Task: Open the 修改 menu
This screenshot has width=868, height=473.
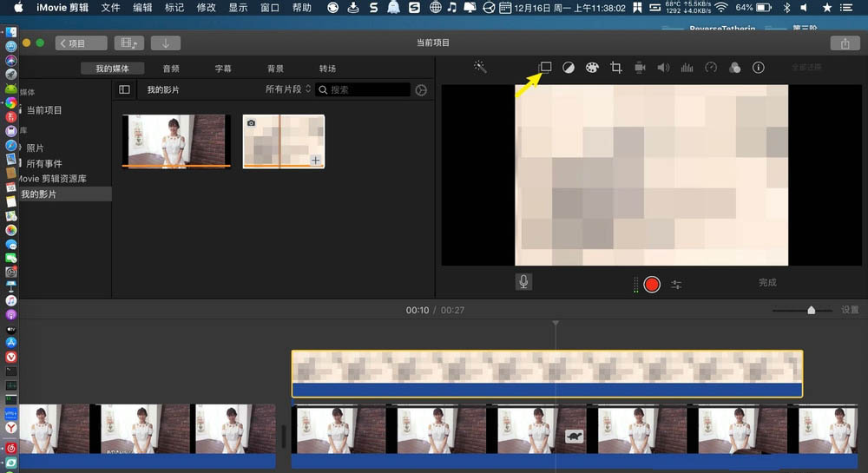Action: point(206,8)
